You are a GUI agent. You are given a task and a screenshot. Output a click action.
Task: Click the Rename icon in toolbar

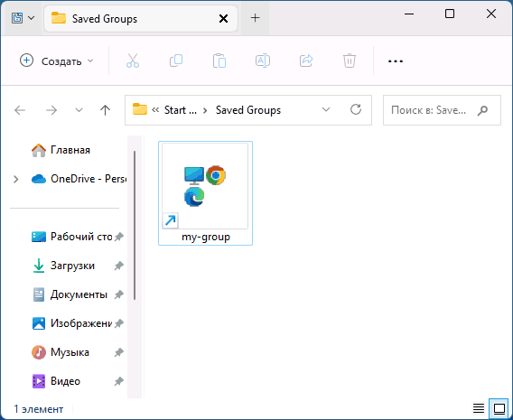click(x=263, y=61)
